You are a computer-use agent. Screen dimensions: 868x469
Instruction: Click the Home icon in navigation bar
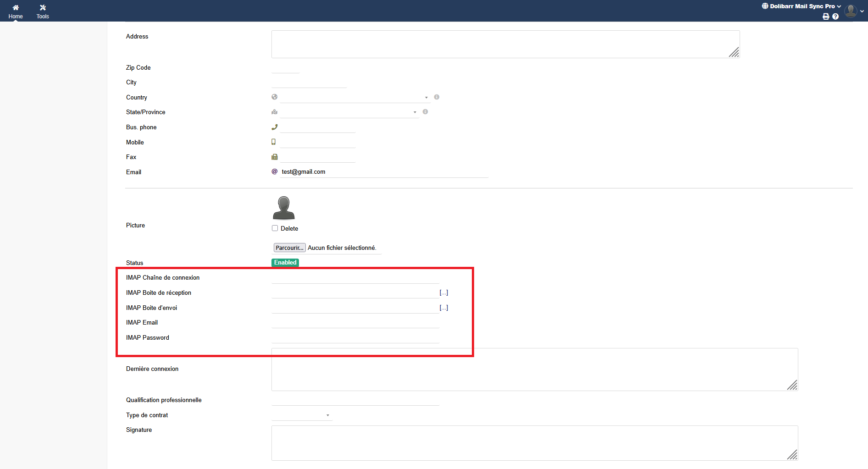click(x=16, y=11)
